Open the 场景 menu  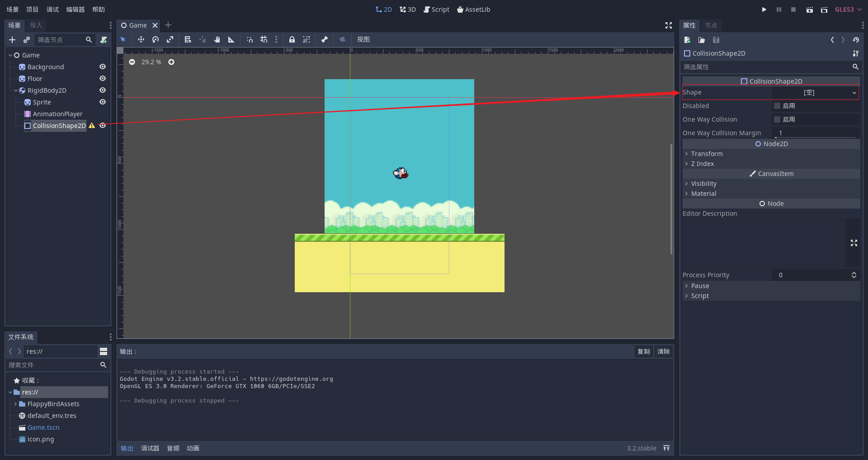[x=13, y=9]
